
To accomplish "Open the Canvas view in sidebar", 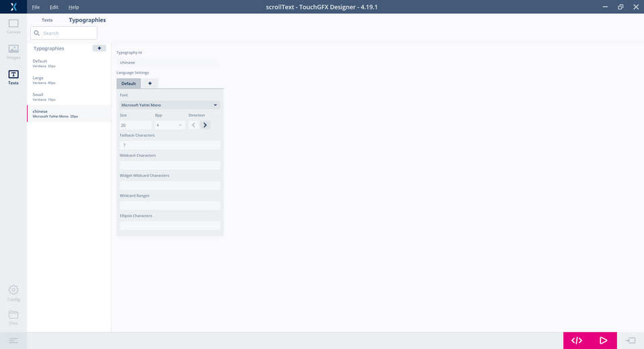I will point(13,26).
